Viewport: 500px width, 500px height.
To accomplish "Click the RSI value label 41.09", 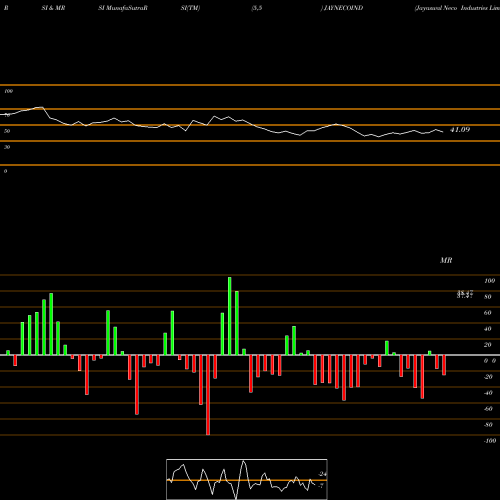I will pos(460,130).
